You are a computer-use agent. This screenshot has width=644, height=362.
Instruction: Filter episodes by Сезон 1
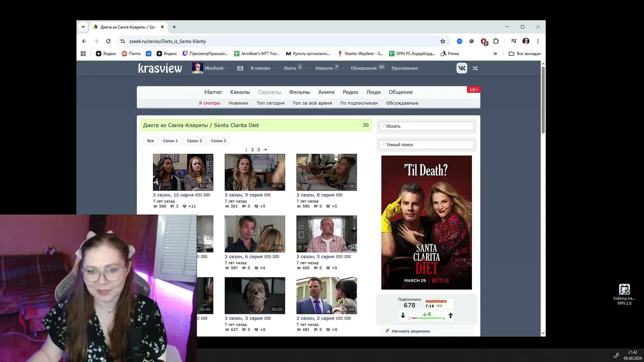(171, 141)
